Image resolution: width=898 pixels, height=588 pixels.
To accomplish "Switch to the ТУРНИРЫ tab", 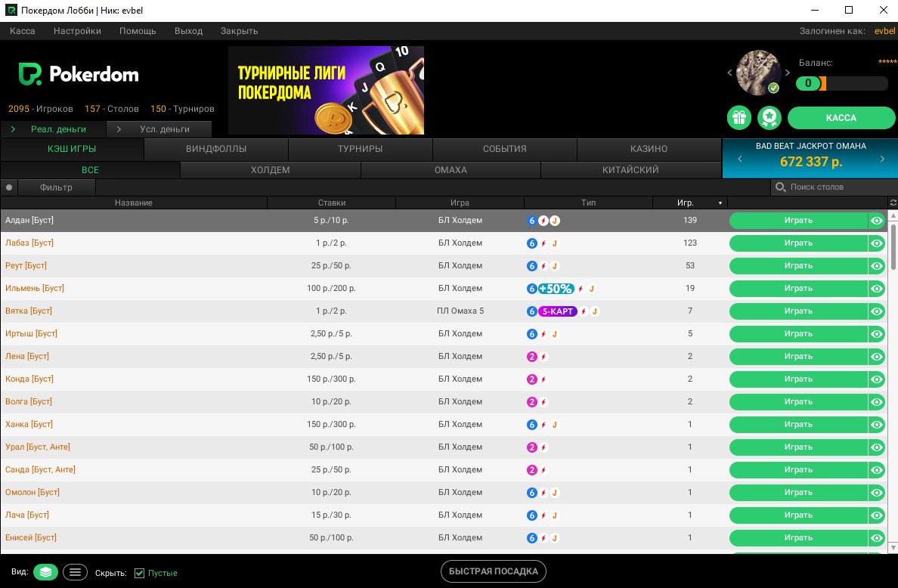I will pyautogui.click(x=361, y=149).
